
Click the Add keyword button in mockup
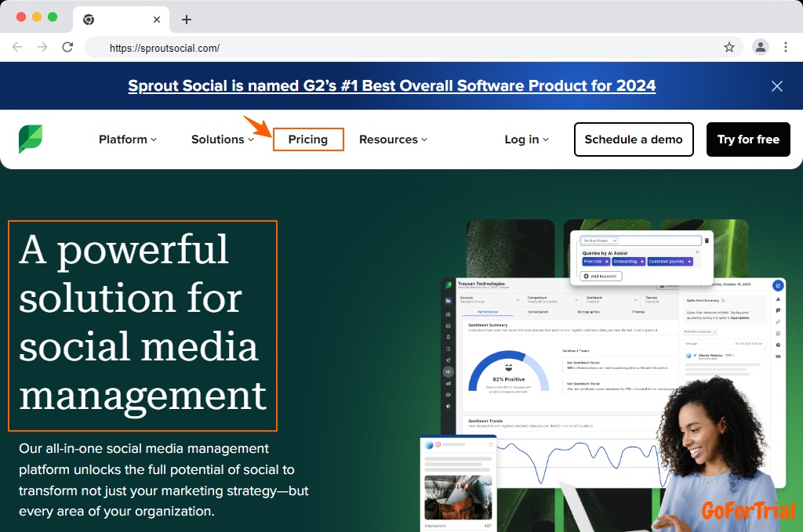click(x=601, y=277)
